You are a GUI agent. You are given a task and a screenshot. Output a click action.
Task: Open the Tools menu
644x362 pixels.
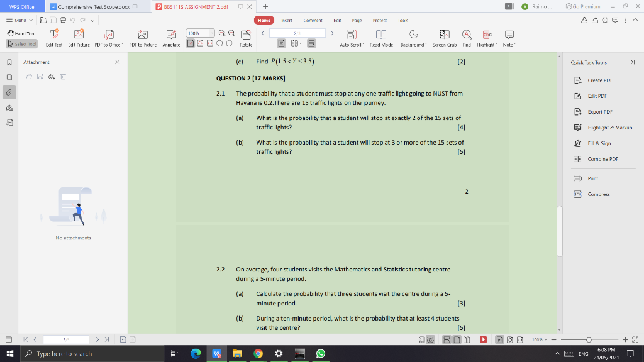[402, 20]
